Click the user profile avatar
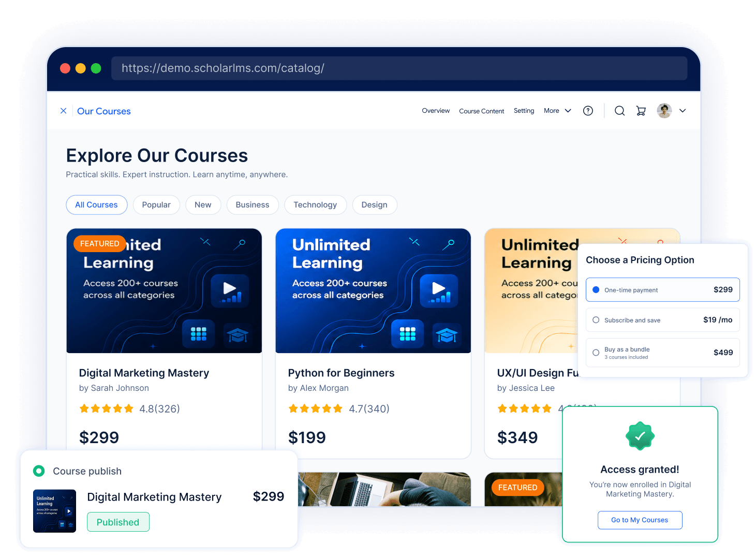Screen dimensions: 756x556 [x=664, y=111]
